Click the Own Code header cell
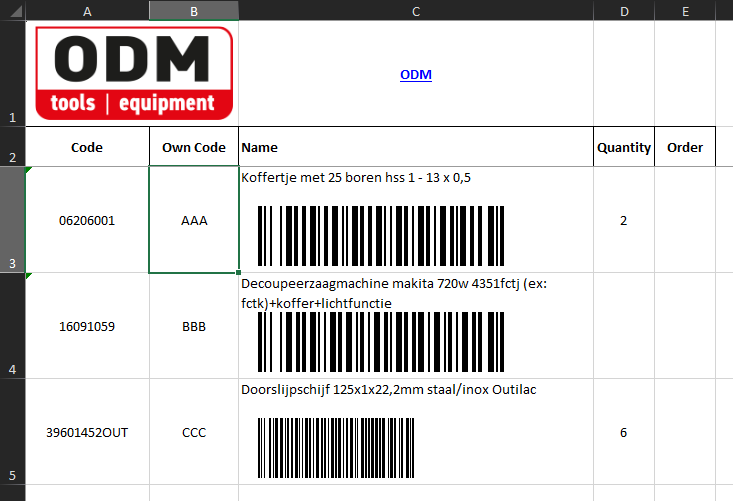The height and width of the screenshot is (501, 733). click(x=194, y=147)
